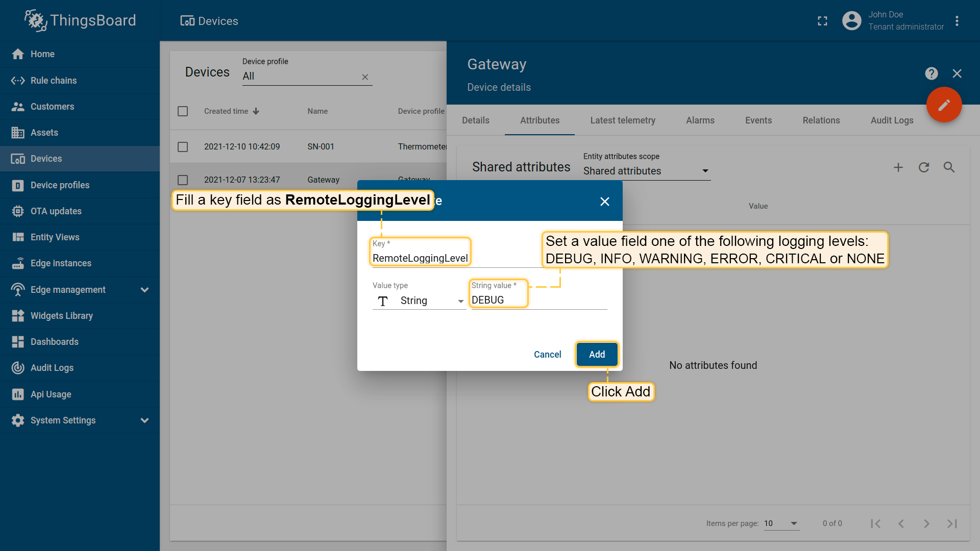The width and height of the screenshot is (980, 551).
Task: Open the Value type String dropdown
Action: point(419,301)
